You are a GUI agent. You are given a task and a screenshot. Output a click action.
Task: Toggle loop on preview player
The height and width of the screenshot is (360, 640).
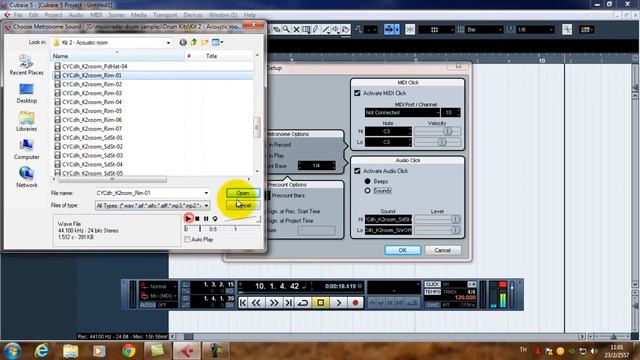pyautogui.click(x=215, y=219)
